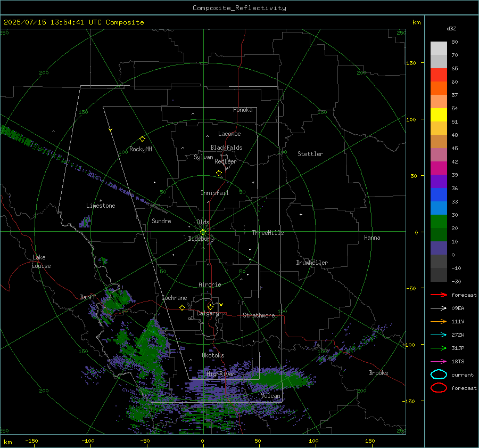Click the Stettler city label
This screenshot has height=448, width=479.
pyautogui.click(x=310, y=154)
